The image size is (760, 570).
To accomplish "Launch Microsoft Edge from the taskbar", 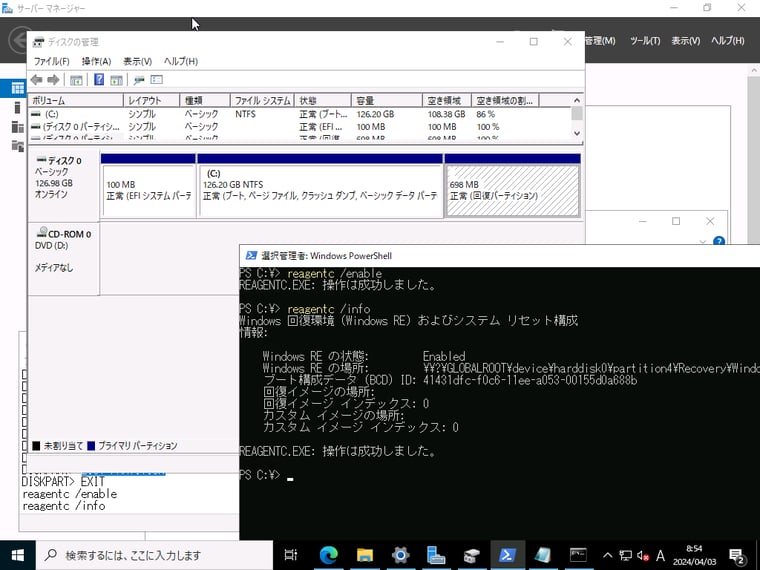I will point(329,555).
